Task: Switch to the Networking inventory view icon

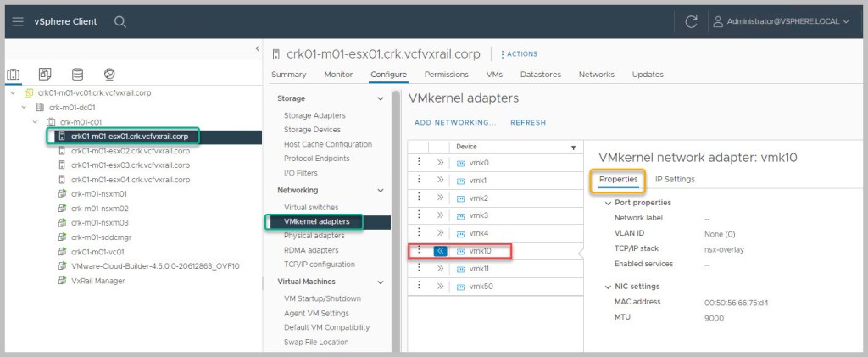Action: click(109, 75)
